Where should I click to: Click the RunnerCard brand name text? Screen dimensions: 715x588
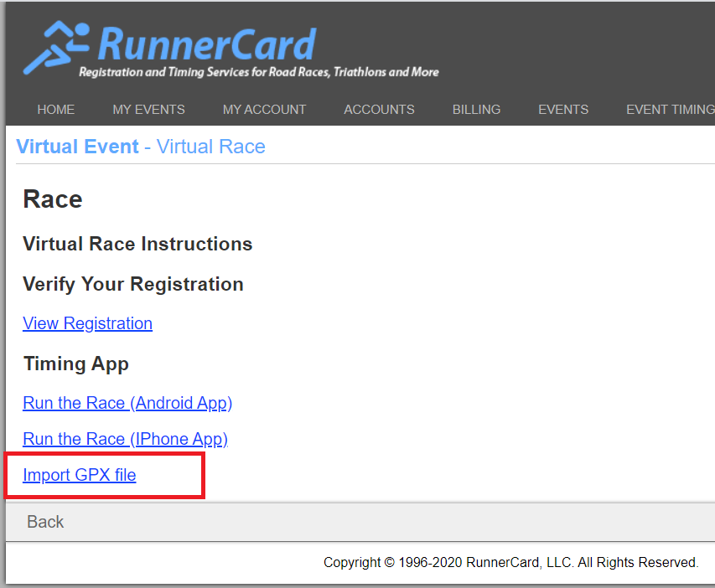click(x=206, y=44)
